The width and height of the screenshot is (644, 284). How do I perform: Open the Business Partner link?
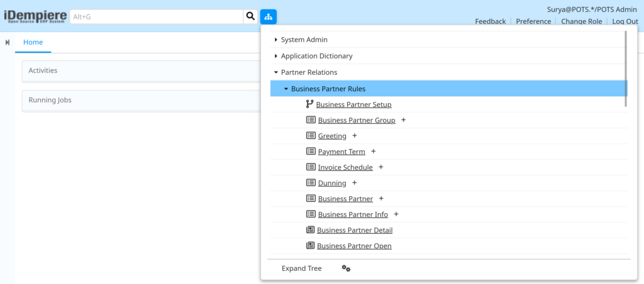click(345, 199)
